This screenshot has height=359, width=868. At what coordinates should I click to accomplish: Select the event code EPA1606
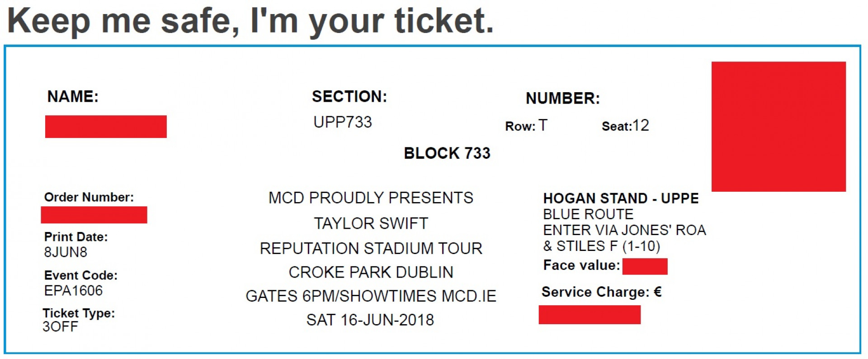click(x=73, y=290)
